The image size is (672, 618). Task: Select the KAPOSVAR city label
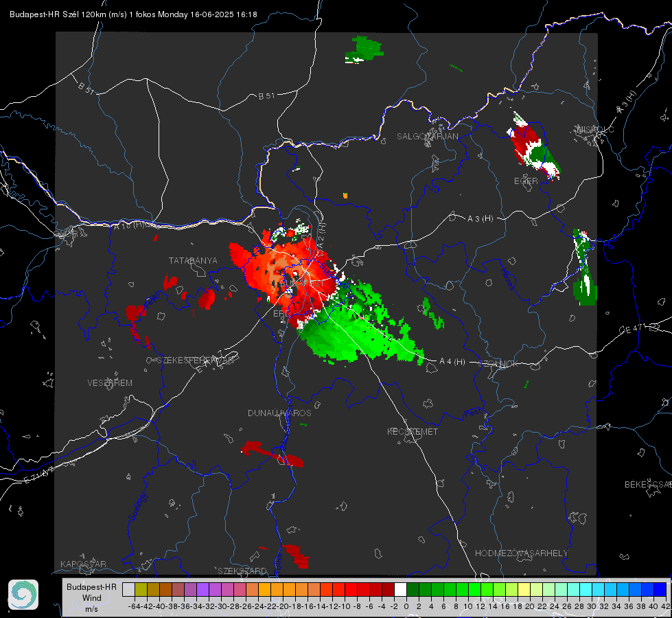click(83, 564)
